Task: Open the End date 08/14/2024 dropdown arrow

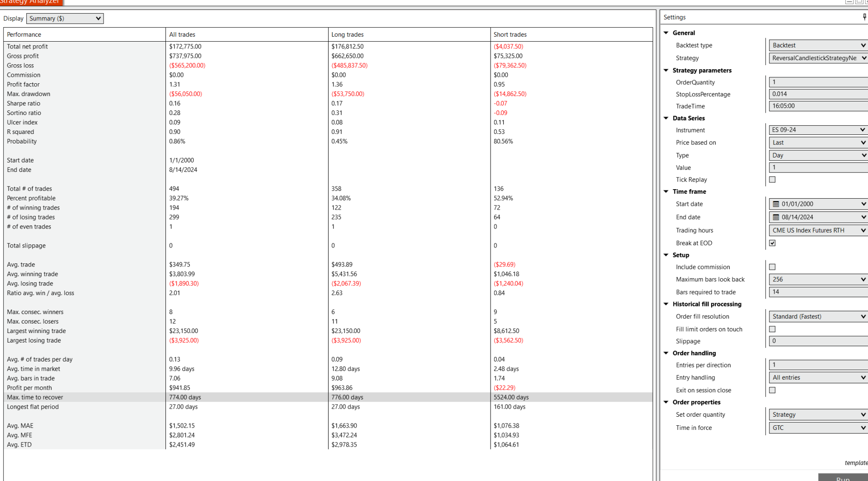Action: [x=863, y=217]
